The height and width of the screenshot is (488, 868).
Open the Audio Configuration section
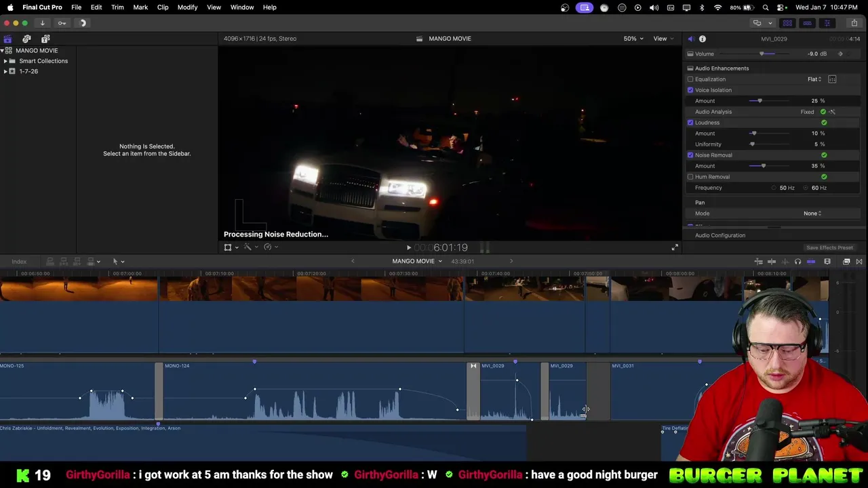(x=720, y=235)
